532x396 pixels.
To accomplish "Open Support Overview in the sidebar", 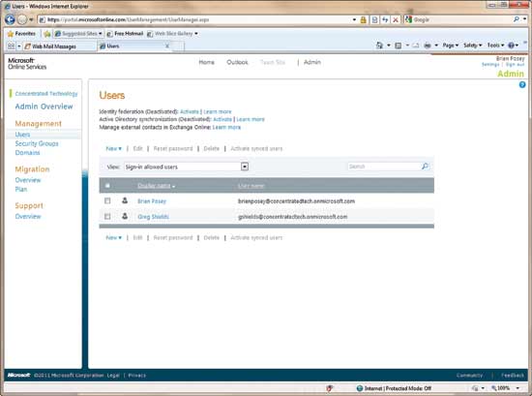I will (x=28, y=216).
